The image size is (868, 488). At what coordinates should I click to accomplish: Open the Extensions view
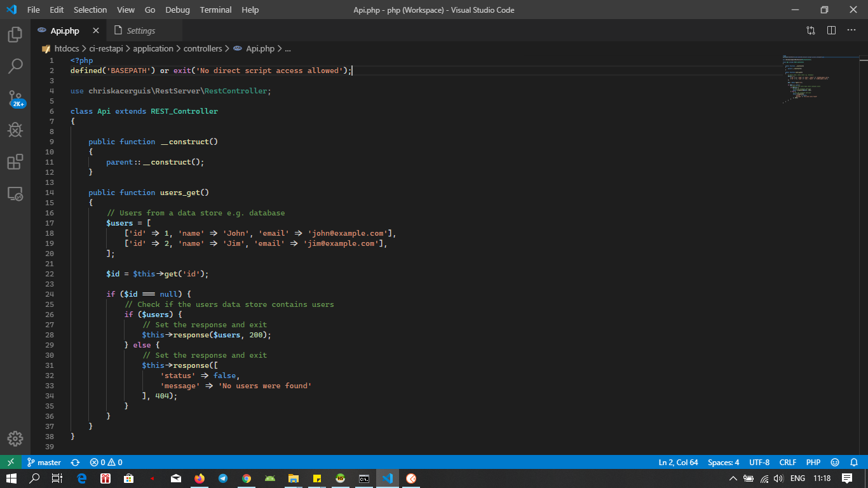coord(14,162)
